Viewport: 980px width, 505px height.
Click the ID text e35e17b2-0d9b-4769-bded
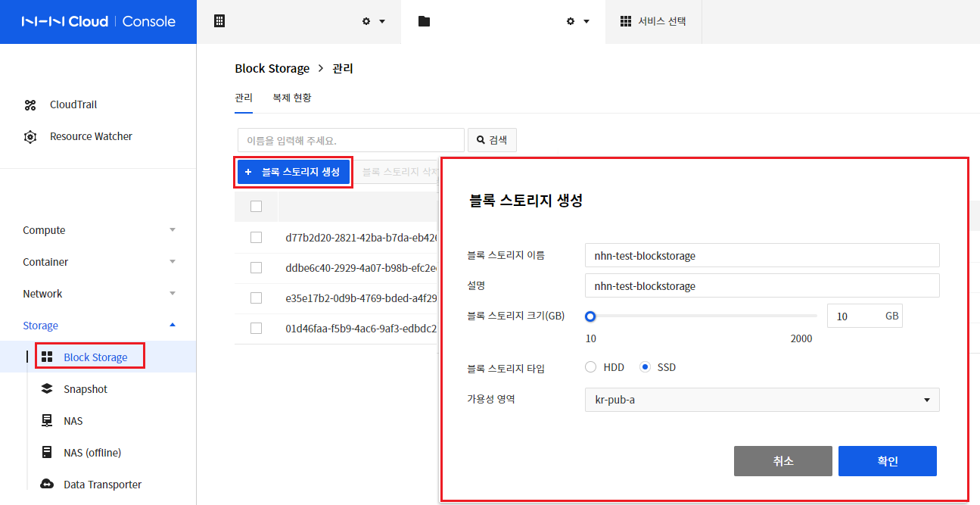click(x=361, y=298)
